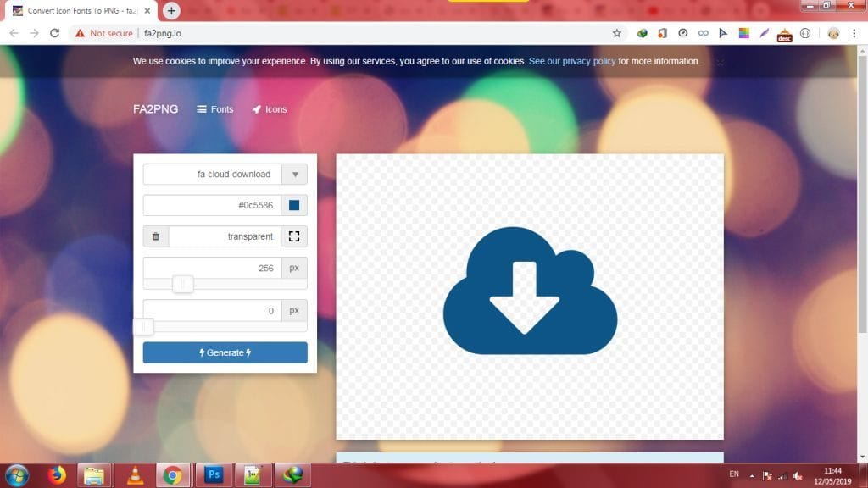Image resolution: width=868 pixels, height=488 pixels.
Task: Expand the fa-cloud-download icon dropdown arrow
Action: 295,175
